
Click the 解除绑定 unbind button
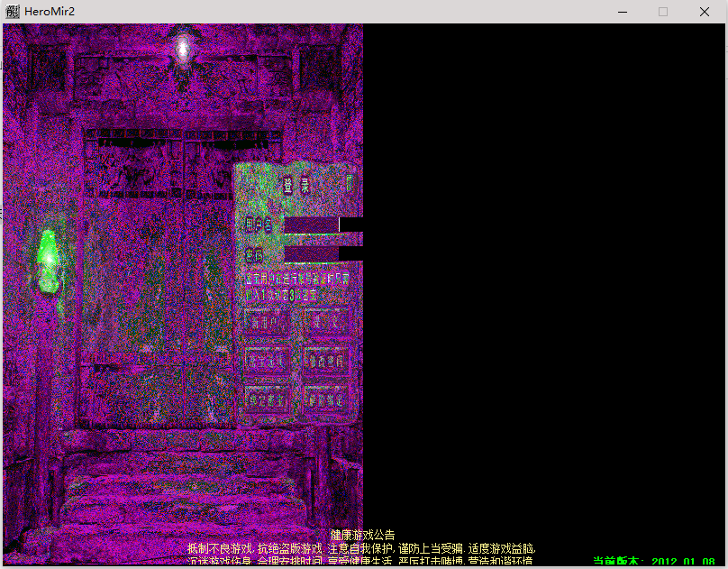tap(325, 399)
